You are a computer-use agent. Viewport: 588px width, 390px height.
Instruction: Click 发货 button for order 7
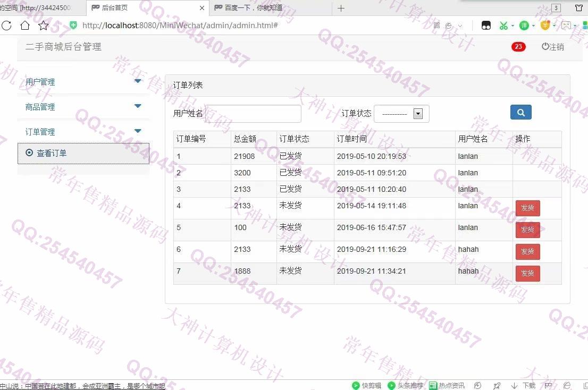click(x=527, y=273)
